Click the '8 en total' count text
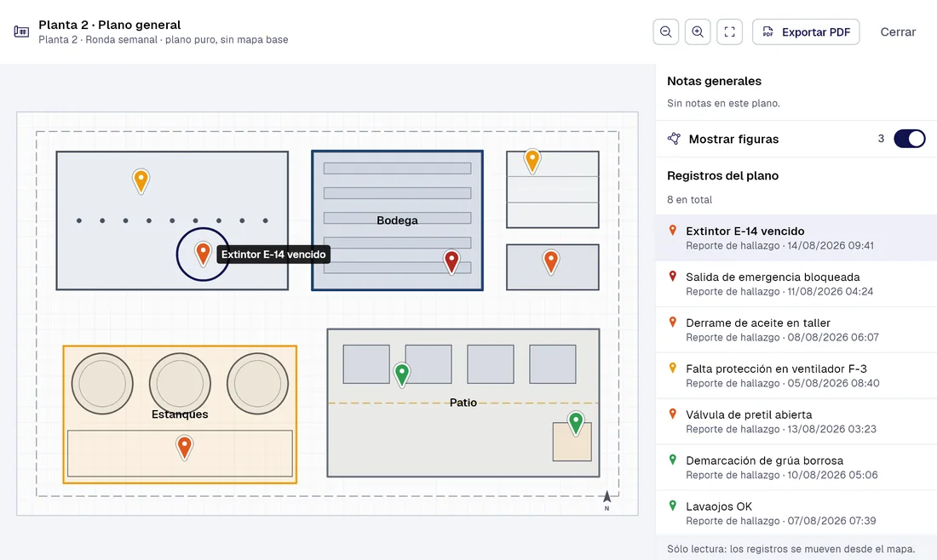Image resolution: width=937 pixels, height=560 pixels. 690,199
